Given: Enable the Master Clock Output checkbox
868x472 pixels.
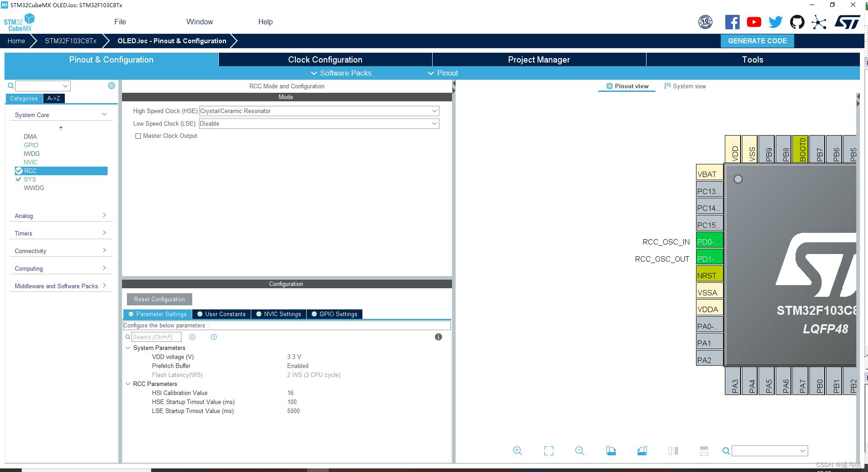Looking at the screenshot, I should point(138,136).
